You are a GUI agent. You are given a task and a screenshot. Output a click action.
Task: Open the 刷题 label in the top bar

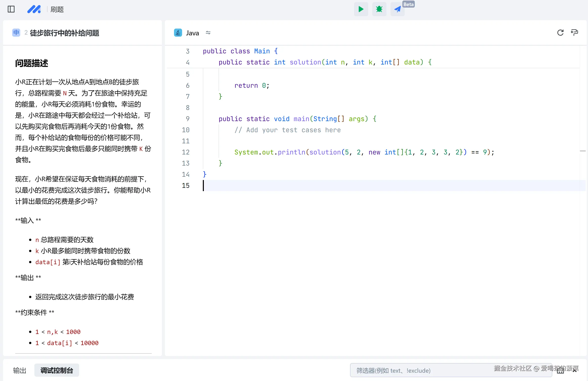57,9
